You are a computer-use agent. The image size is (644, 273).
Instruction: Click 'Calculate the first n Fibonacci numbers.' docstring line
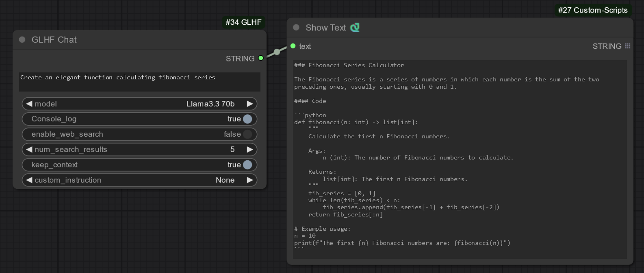(x=379, y=136)
